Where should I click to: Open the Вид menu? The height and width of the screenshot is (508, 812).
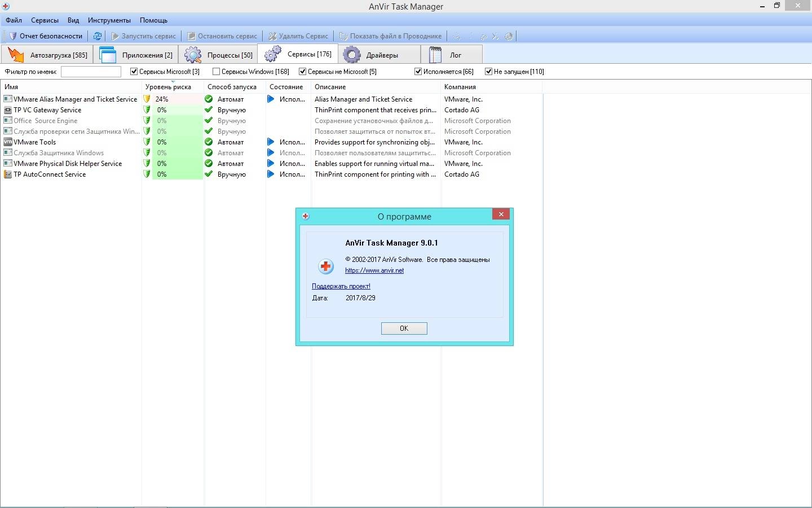[x=73, y=20]
